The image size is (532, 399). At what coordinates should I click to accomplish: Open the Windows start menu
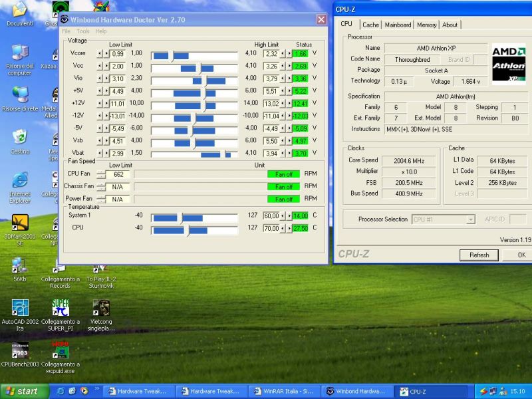point(25,391)
